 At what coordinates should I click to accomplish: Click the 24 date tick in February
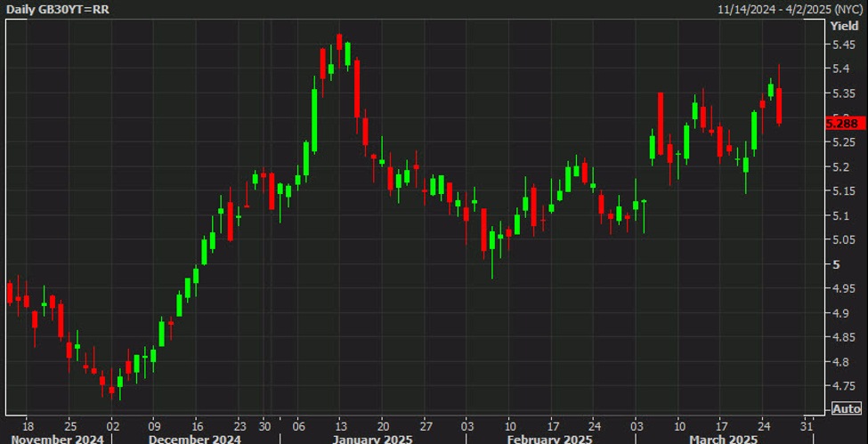(x=593, y=427)
